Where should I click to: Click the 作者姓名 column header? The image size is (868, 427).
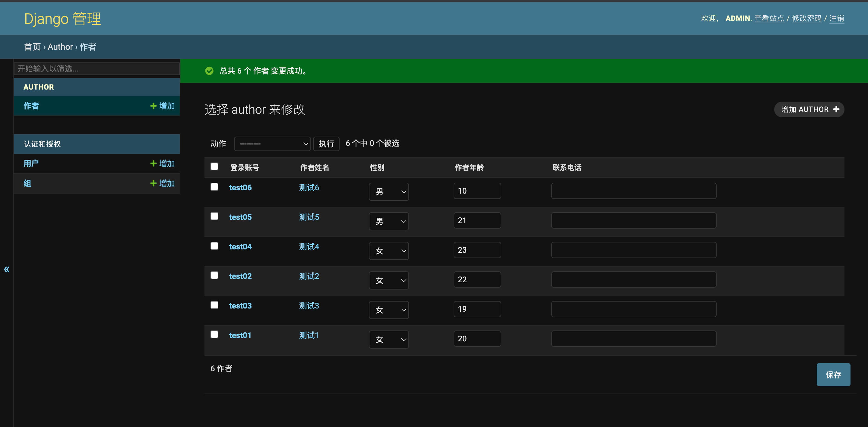click(x=315, y=167)
